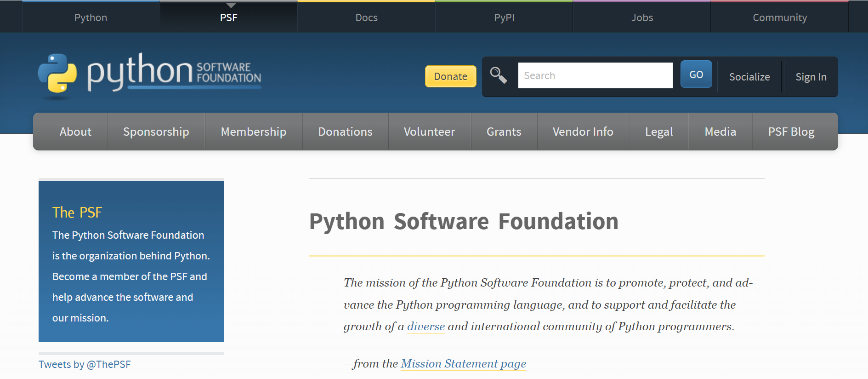Click the yellow Donate button

pos(451,76)
